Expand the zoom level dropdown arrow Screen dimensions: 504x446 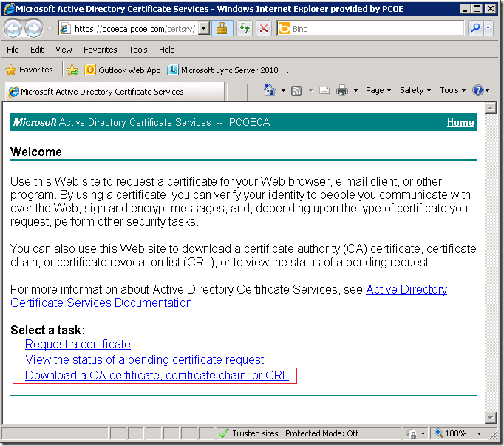479,433
